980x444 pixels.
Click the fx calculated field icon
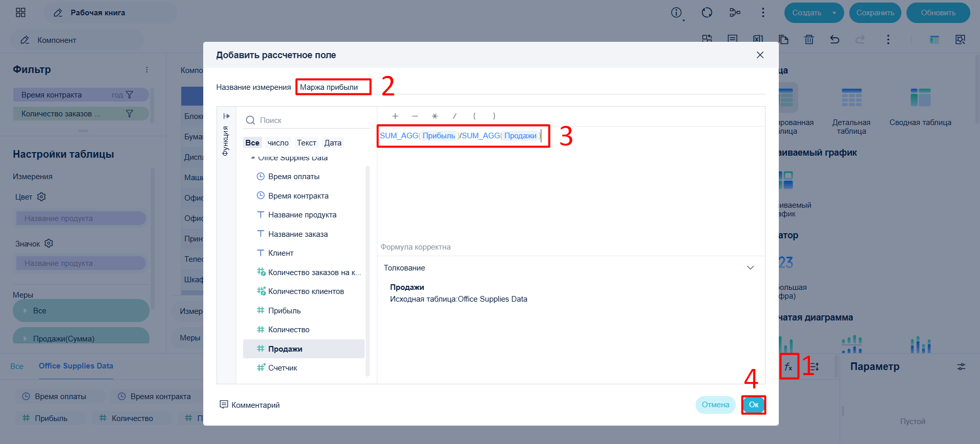[x=788, y=367]
